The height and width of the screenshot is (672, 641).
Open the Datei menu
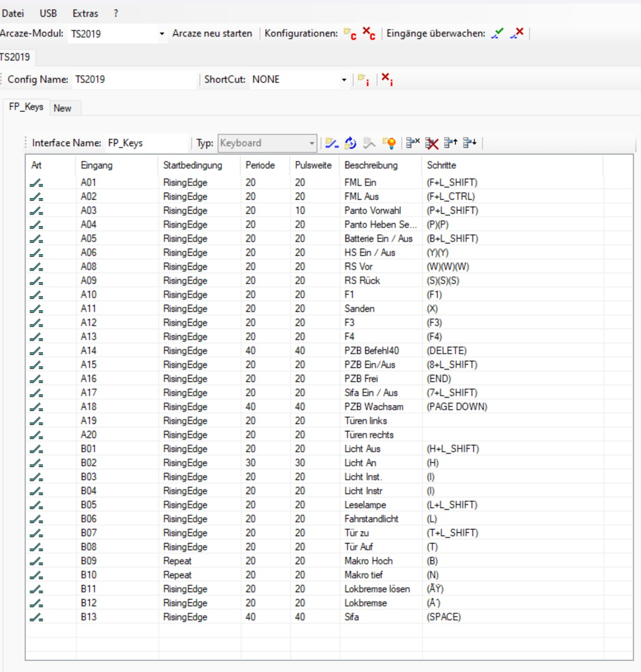point(12,13)
